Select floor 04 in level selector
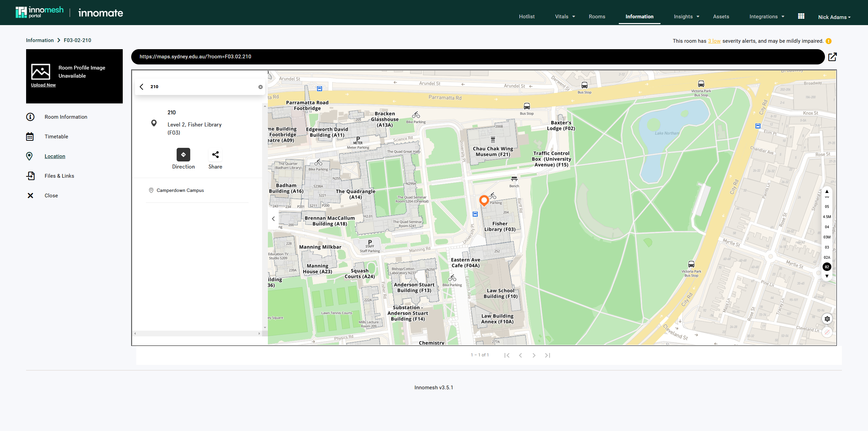This screenshot has width=868, height=431. point(827,227)
